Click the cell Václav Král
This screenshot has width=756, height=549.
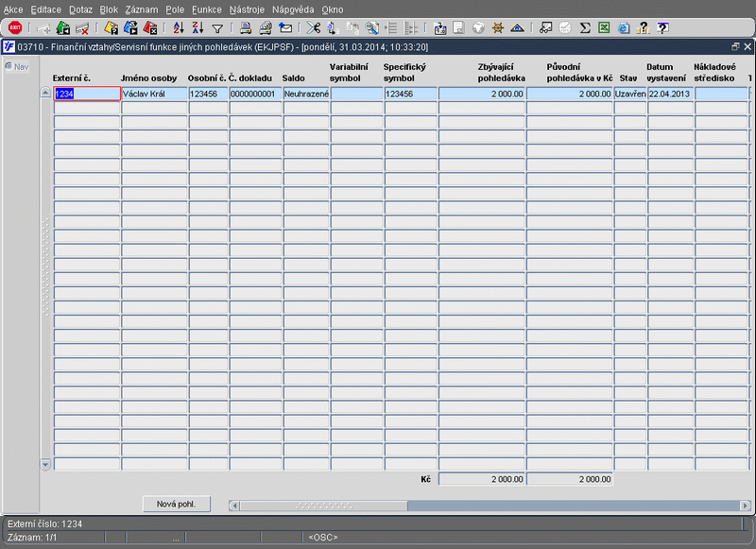coord(154,94)
